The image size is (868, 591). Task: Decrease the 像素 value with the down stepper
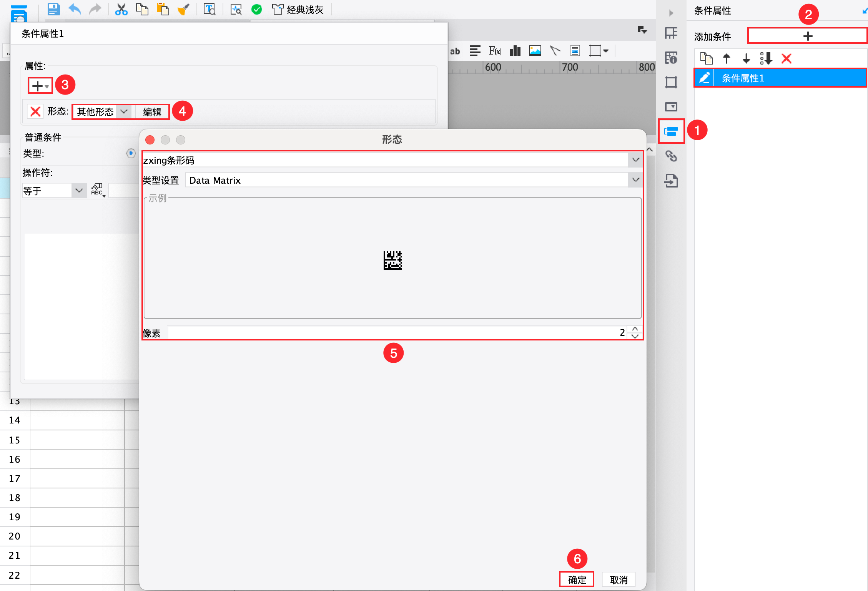pos(635,336)
